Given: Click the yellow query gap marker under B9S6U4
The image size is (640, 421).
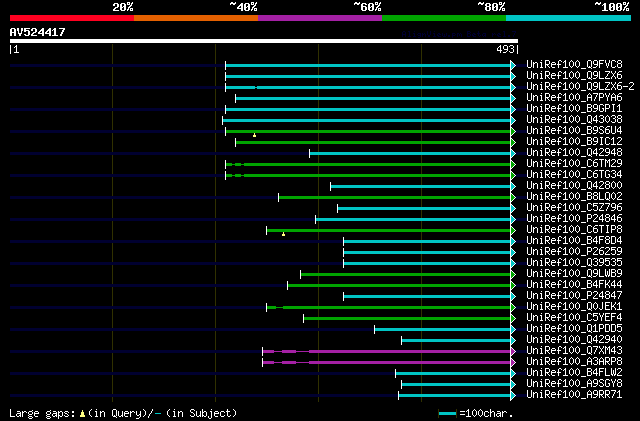Looking at the screenshot, I should coord(254,135).
